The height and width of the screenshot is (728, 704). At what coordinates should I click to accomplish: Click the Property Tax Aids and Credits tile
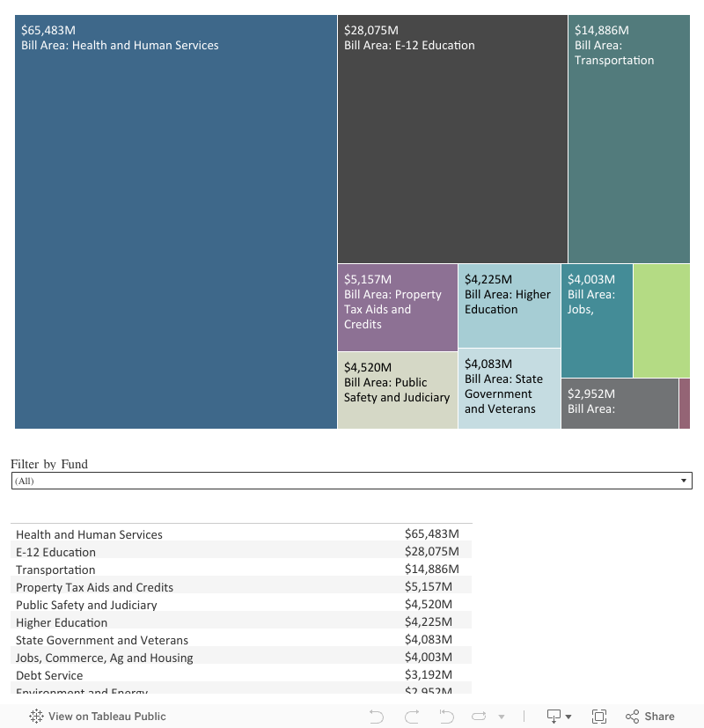tap(397, 307)
